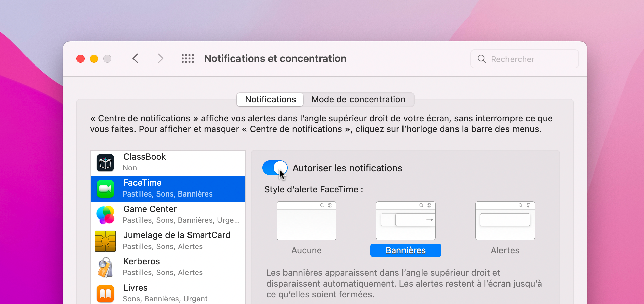Screen dimensions: 644x304
Task: Select Livres in the app list
Action: [x=168, y=292]
